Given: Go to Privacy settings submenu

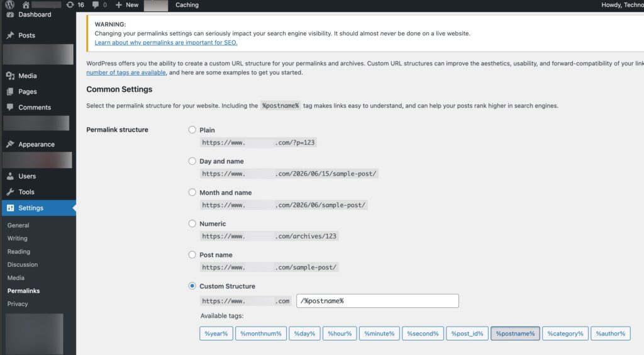Looking at the screenshot, I should coord(17,304).
